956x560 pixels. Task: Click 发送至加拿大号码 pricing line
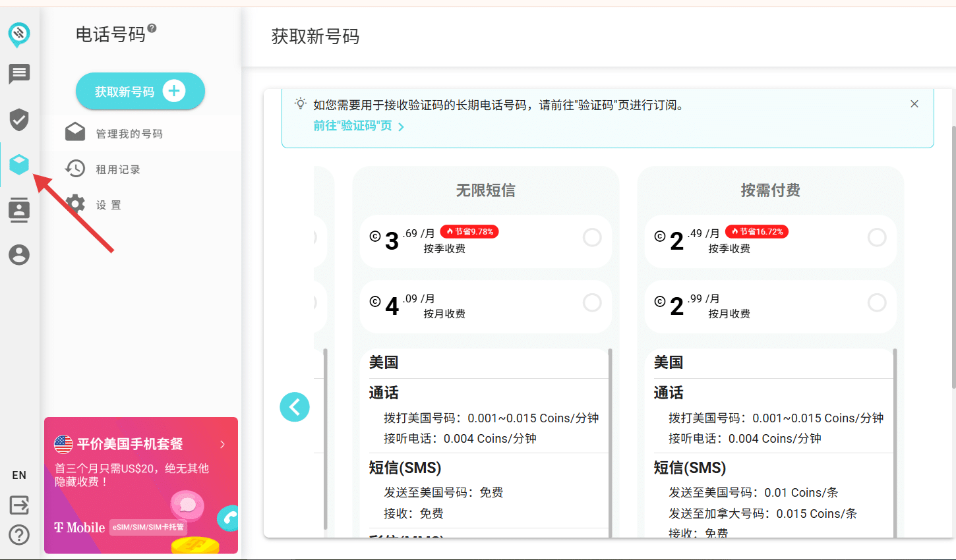(763, 513)
